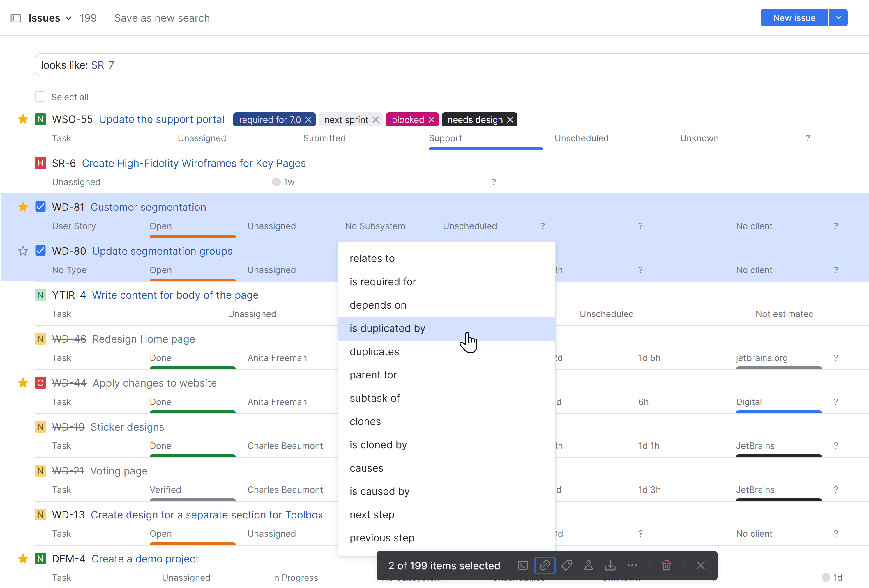Choose 'is duplicated by' link type
The height and width of the screenshot is (588, 869).
tap(387, 328)
